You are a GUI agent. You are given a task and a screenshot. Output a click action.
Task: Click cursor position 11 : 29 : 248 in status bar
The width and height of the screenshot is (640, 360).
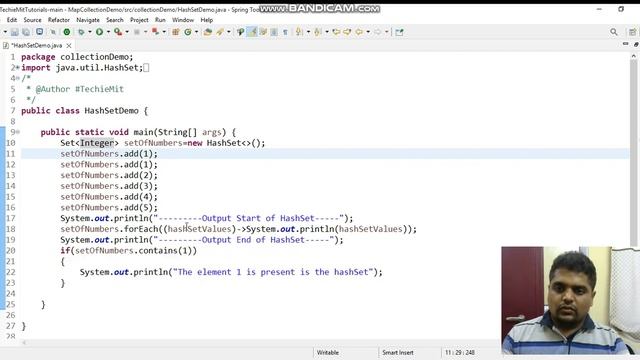tap(460, 353)
